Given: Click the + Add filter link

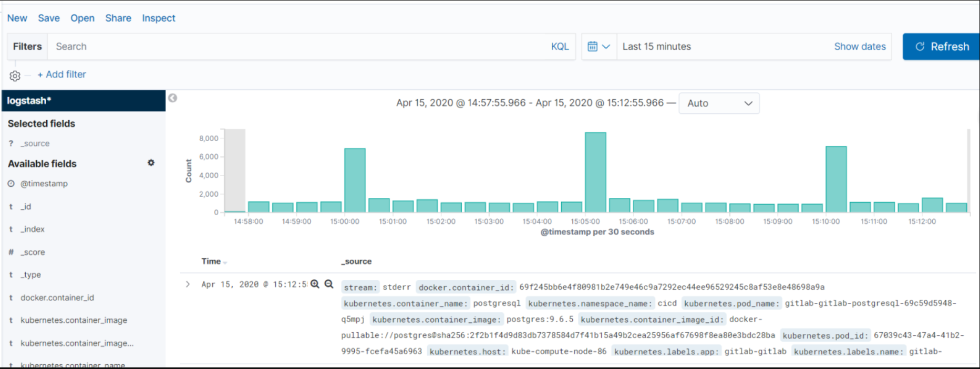Looking at the screenshot, I should 61,75.
